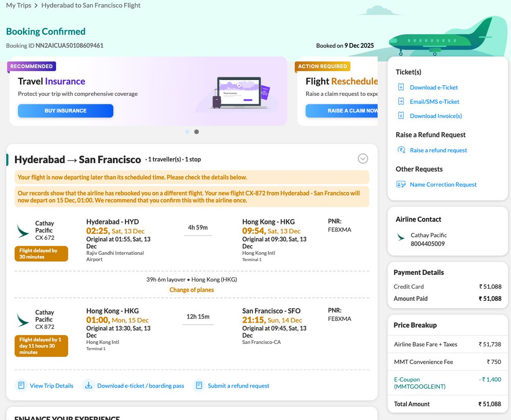Click Download e-ticket / boarding pass link

pyautogui.click(x=141, y=385)
